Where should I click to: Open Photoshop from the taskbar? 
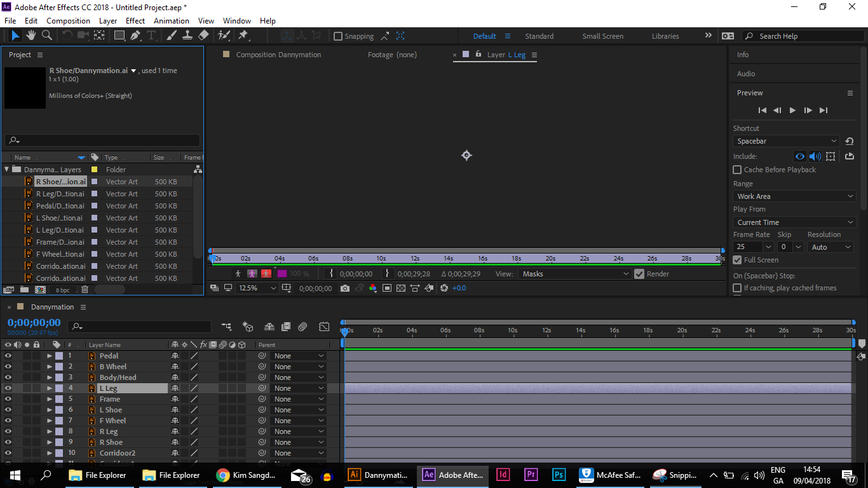tap(559, 475)
